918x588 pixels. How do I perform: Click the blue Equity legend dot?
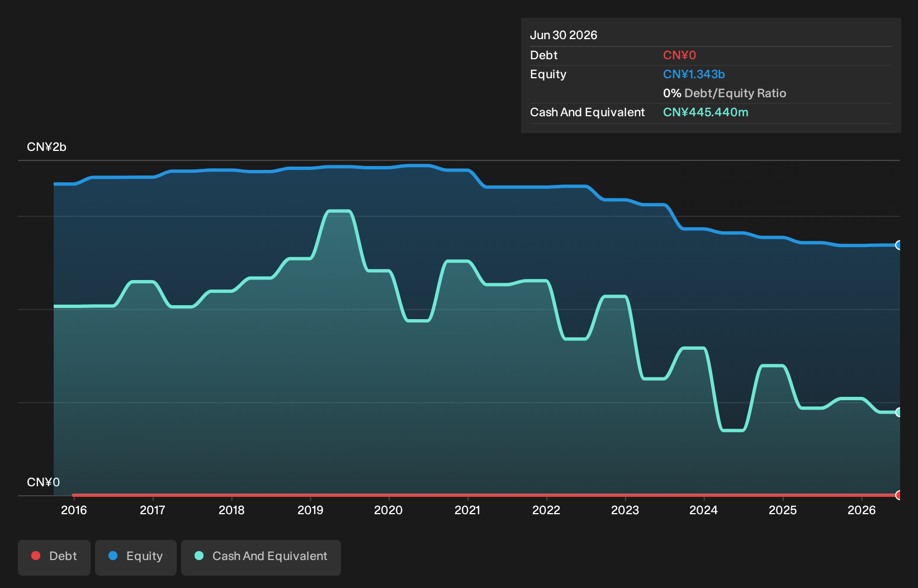113,556
